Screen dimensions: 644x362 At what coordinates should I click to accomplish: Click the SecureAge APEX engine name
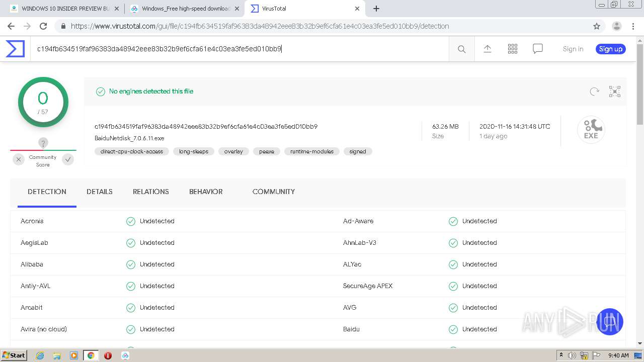[x=368, y=286]
